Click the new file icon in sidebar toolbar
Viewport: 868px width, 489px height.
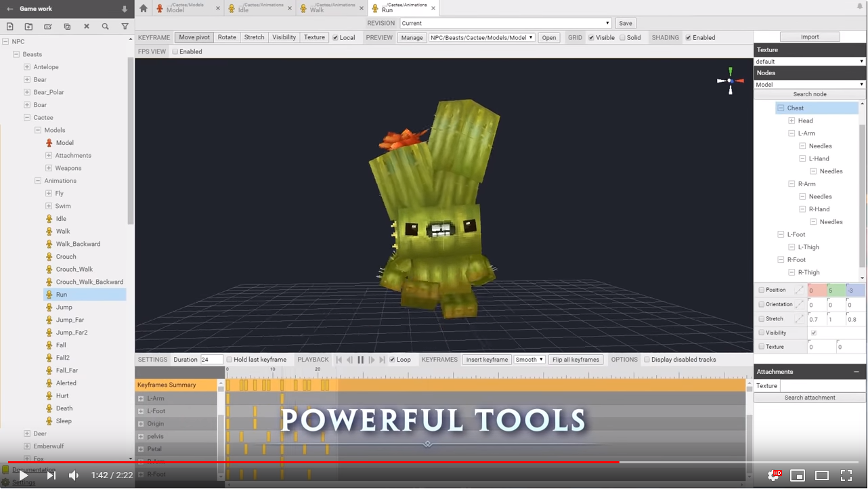coord(9,26)
